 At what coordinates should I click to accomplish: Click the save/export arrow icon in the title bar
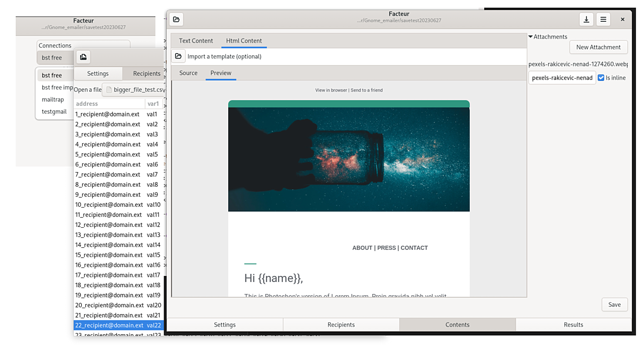point(586,19)
